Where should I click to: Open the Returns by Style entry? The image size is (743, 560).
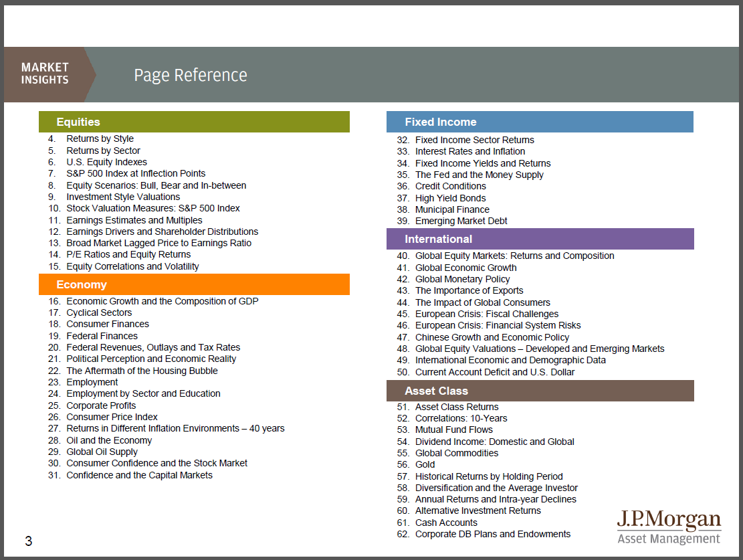(x=100, y=138)
